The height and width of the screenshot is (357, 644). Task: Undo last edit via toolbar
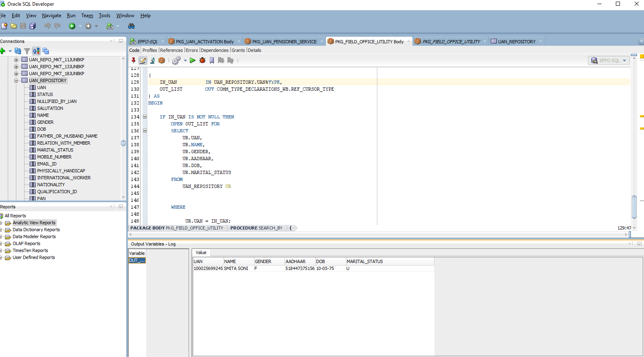[x=47, y=26]
